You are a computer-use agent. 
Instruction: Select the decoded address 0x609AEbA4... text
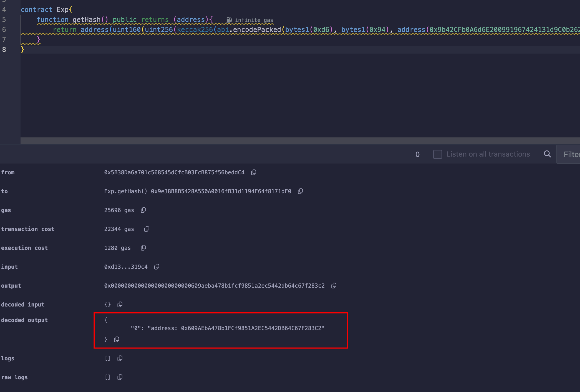[251, 328]
